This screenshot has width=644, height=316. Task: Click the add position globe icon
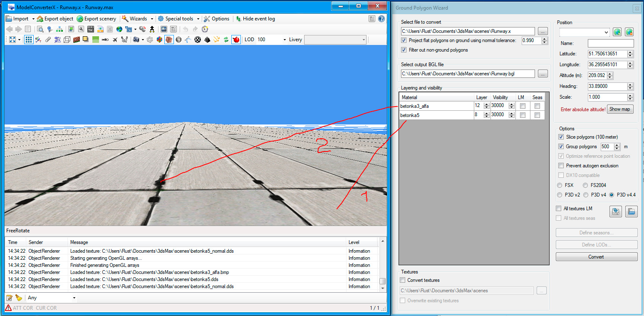coord(617,32)
